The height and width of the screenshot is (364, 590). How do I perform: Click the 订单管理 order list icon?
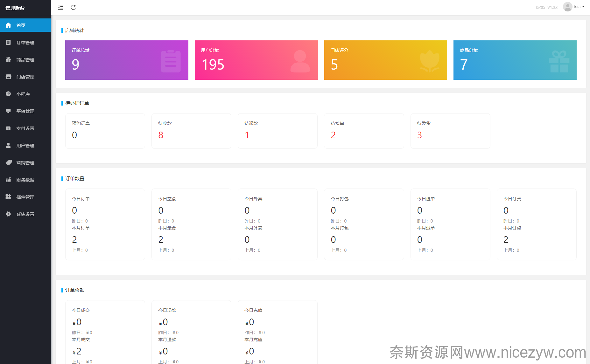[8, 42]
